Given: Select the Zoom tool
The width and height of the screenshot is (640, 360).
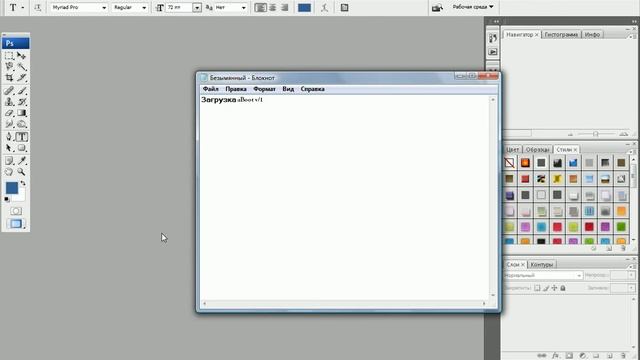Looking at the screenshot, I should (x=22, y=172).
